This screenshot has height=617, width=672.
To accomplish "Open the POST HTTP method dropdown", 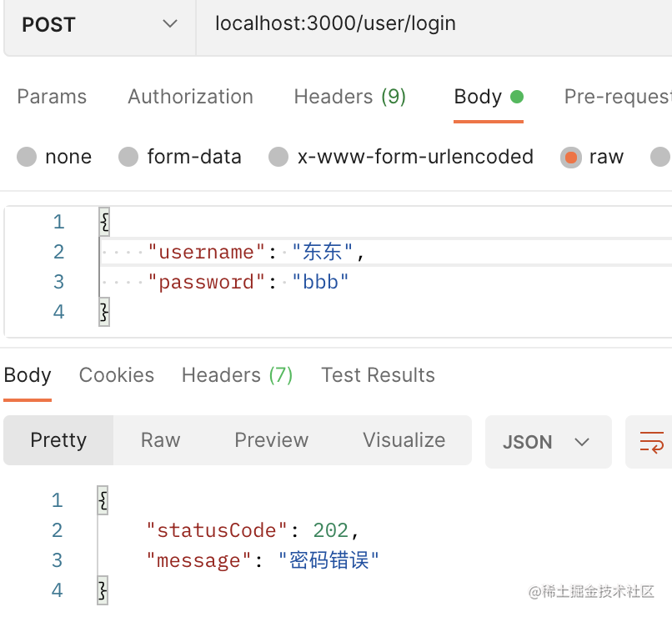I will tap(99, 25).
